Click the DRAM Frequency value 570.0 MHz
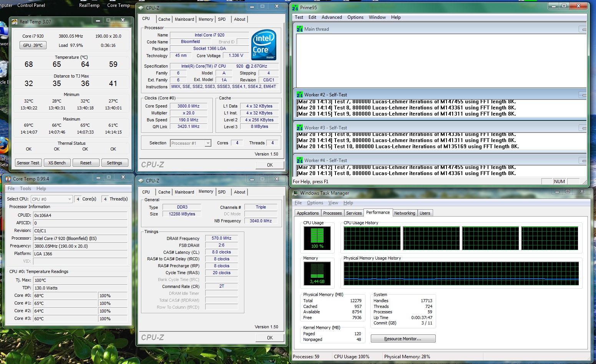Screen dimensions: 596x364 [221, 238]
